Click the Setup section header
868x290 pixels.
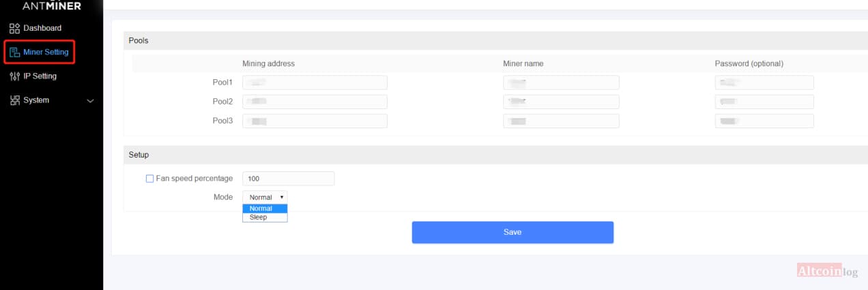[495, 155]
